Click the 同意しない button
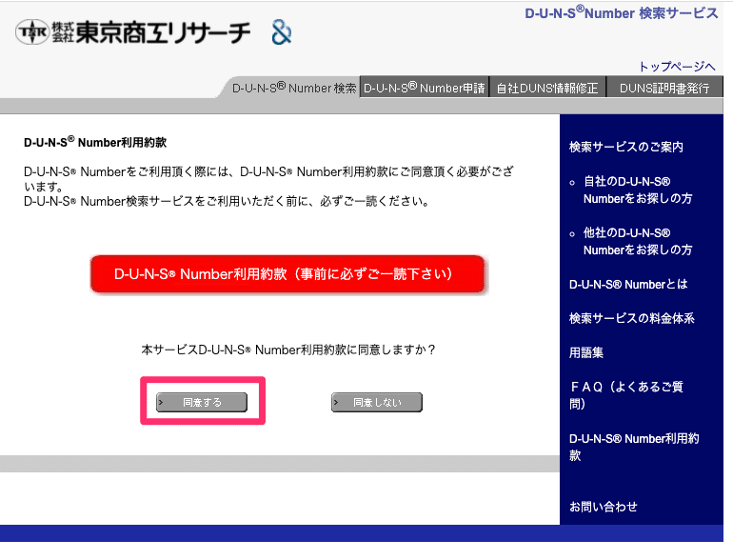733x560 pixels. tap(377, 402)
